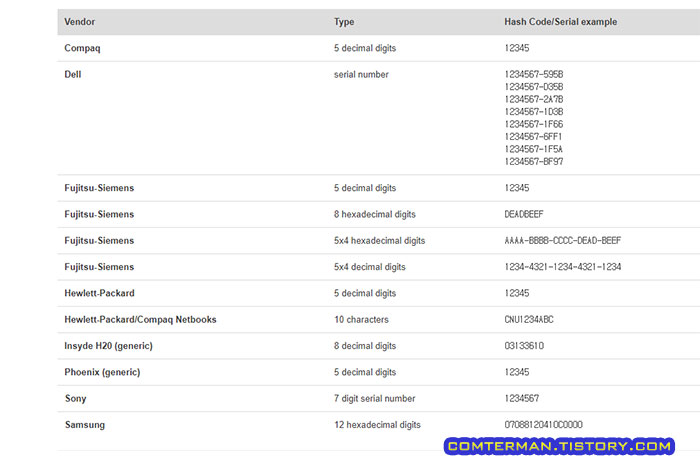This screenshot has height=466, width=700.
Task: Select Dell serial 1234567-D35B
Action: pyautogui.click(x=533, y=87)
